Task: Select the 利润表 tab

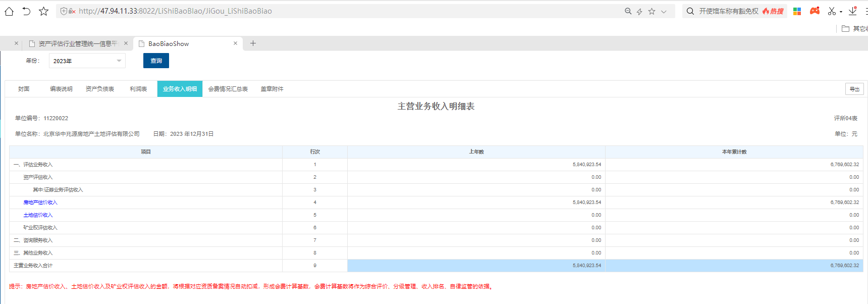Action: pyautogui.click(x=138, y=89)
